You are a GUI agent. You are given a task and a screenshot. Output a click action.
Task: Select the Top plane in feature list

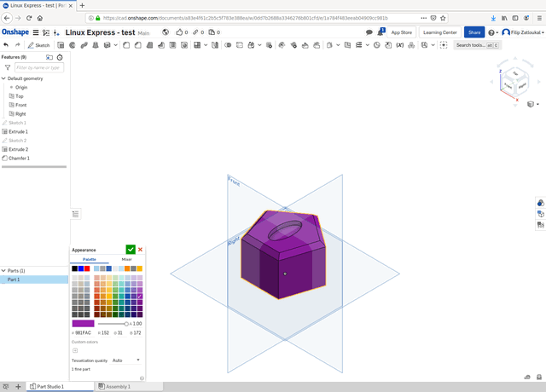click(x=19, y=96)
